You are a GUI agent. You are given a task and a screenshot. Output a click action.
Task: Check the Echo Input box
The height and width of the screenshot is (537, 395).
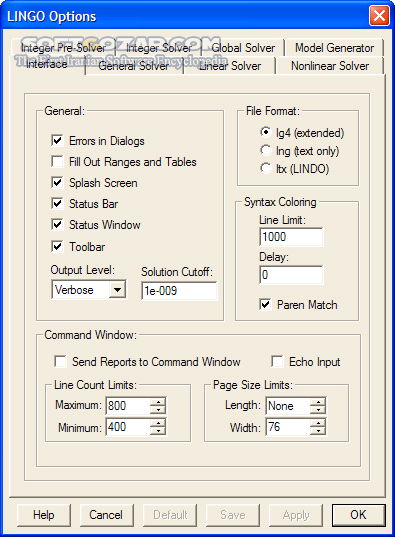[x=277, y=361]
